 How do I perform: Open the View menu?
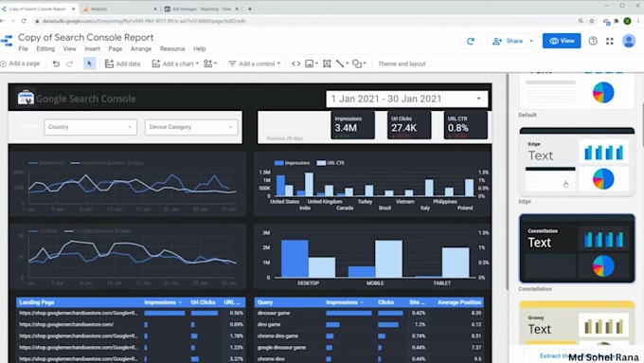(x=69, y=49)
